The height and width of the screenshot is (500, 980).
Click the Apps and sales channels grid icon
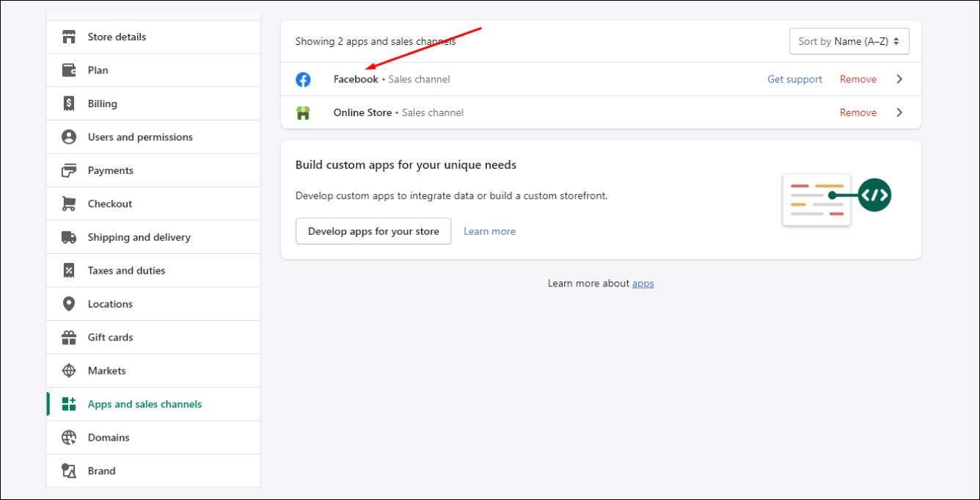pyautogui.click(x=69, y=404)
